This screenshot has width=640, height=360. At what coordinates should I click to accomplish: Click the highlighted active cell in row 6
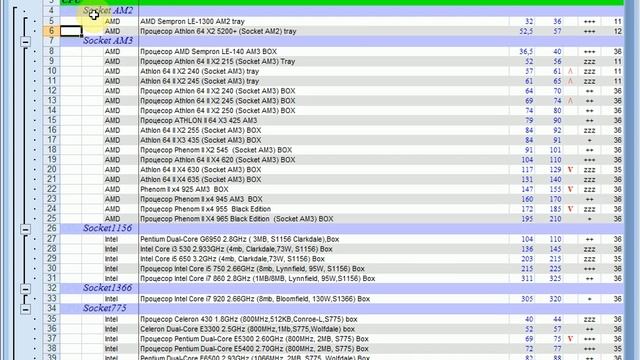pos(71,31)
